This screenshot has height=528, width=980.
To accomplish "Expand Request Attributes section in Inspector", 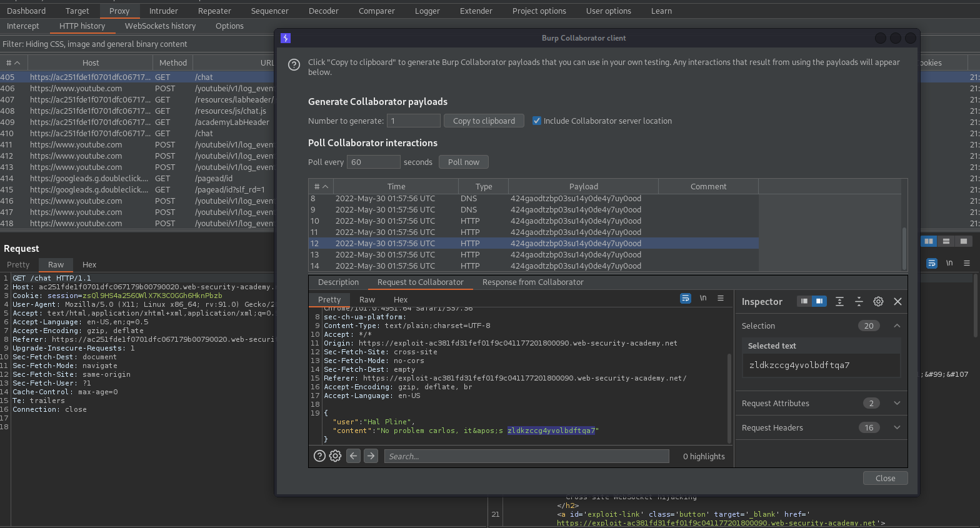I will 897,403.
